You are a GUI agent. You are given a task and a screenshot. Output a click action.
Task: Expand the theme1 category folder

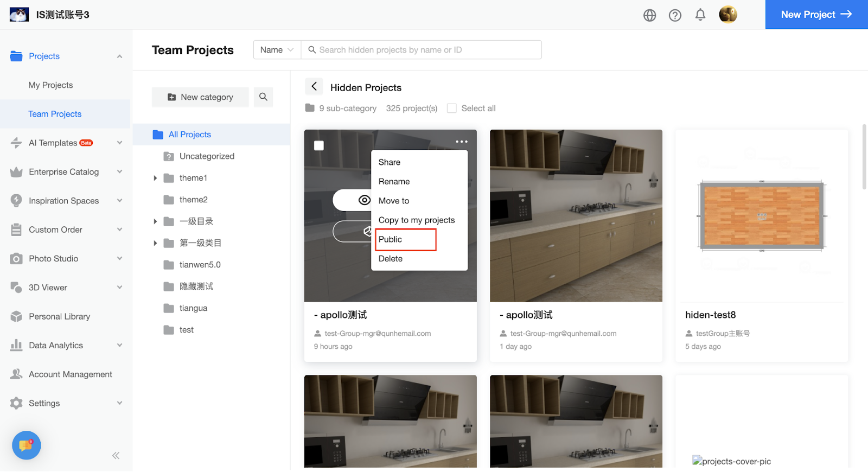[x=155, y=178]
